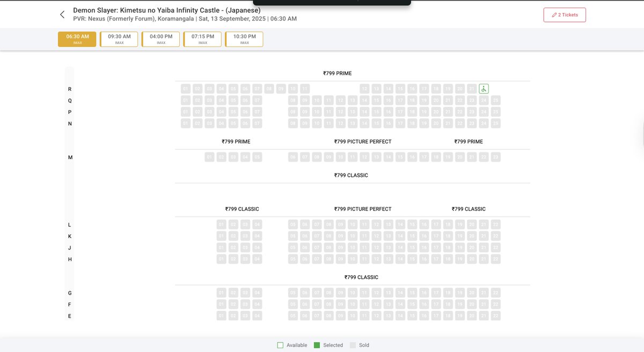Select the wheelchair accessible seat in row R
This screenshot has height=352, width=644.
coord(484,88)
